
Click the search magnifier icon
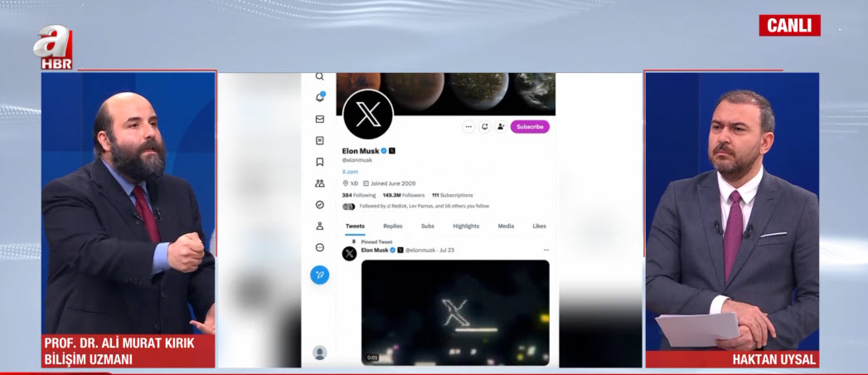click(x=320, y=76)
